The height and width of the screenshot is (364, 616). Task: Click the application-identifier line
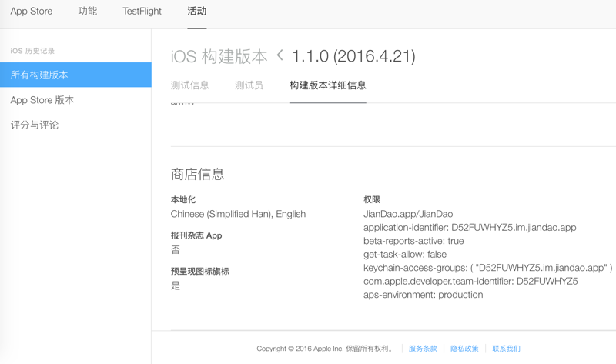[x=470, y=227]
